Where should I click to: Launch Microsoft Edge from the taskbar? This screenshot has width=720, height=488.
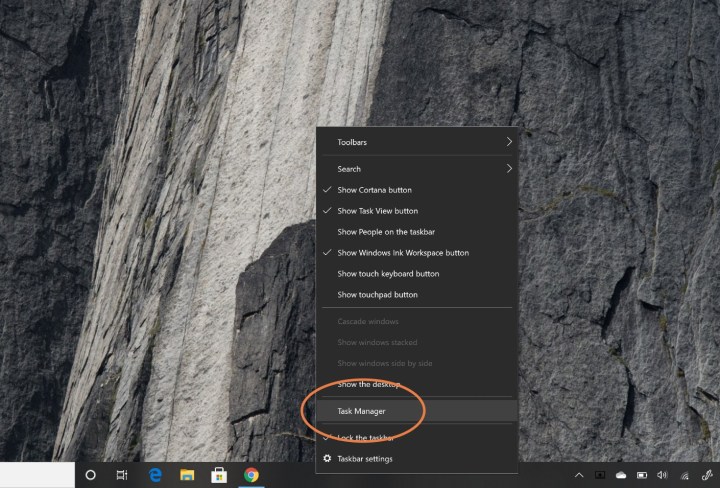[155, 475]
